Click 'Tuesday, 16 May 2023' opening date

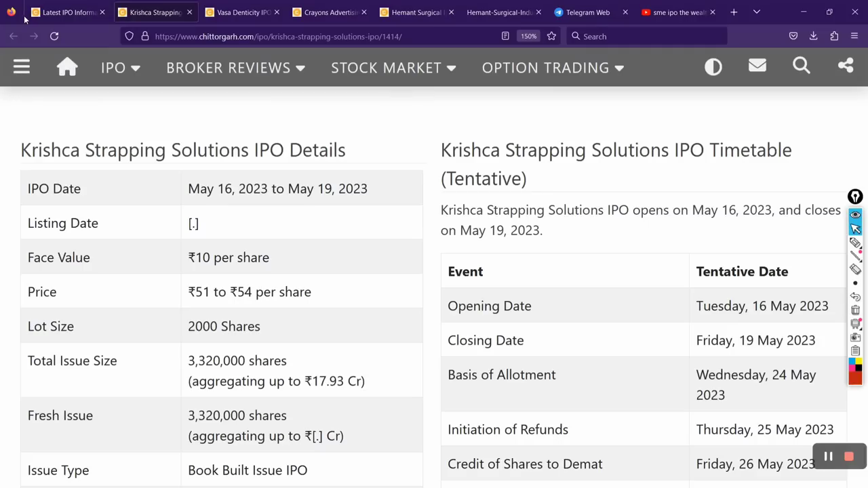point(762,306)
